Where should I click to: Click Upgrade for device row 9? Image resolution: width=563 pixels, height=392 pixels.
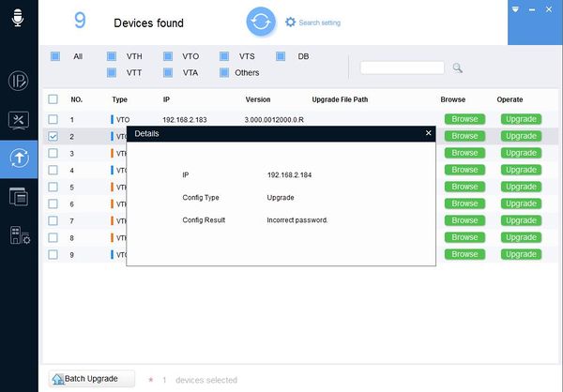pos(521,254)
